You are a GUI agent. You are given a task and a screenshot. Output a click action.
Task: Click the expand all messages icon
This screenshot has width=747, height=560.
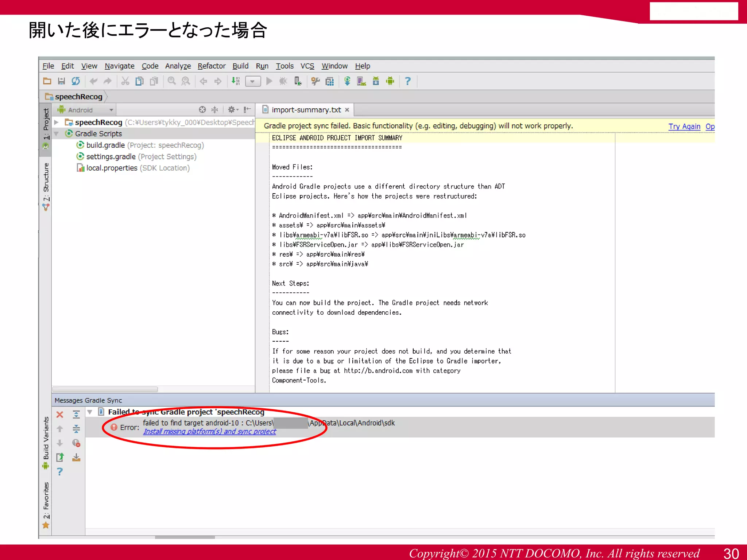click(x=76, y=415)
